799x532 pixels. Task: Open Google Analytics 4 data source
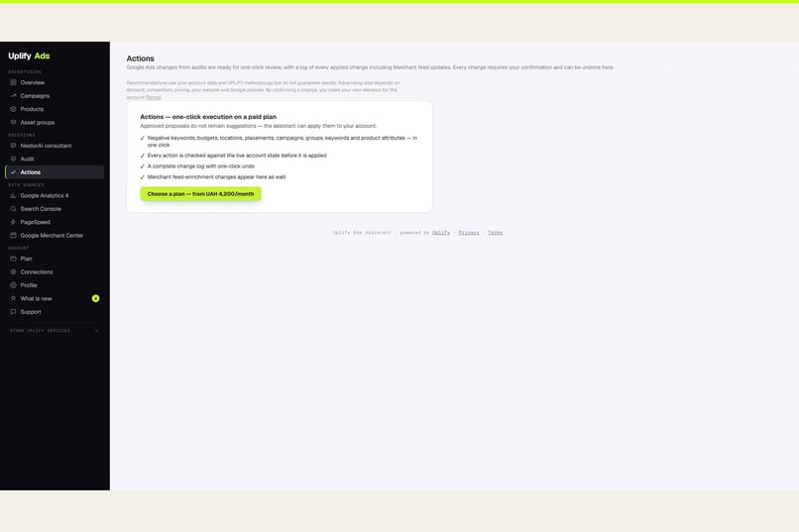click(x=55, y=195)
